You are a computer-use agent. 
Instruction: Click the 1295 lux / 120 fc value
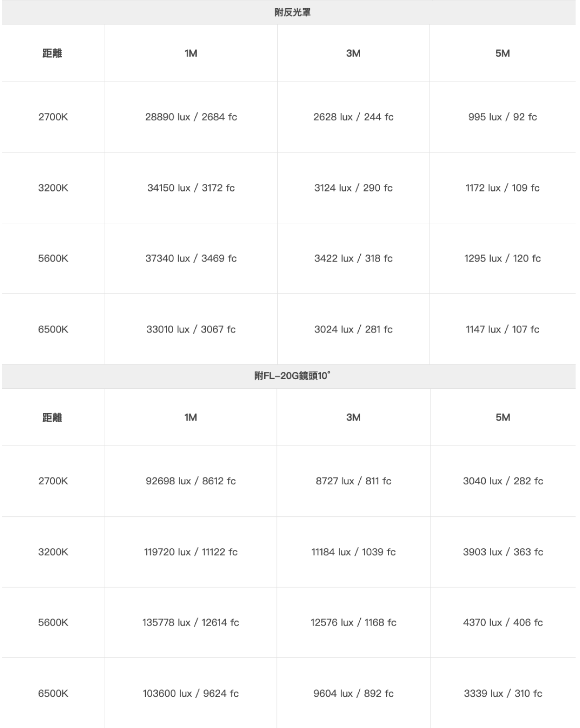503,258
